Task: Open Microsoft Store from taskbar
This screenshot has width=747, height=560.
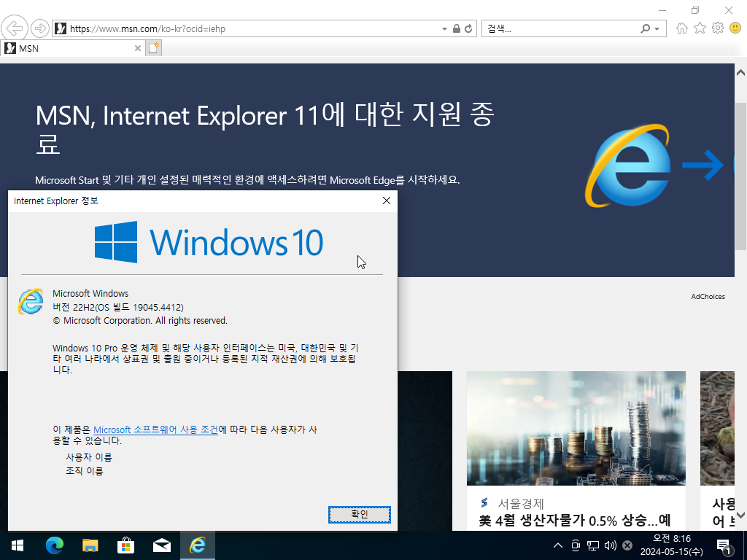Action: coord(125,545)
